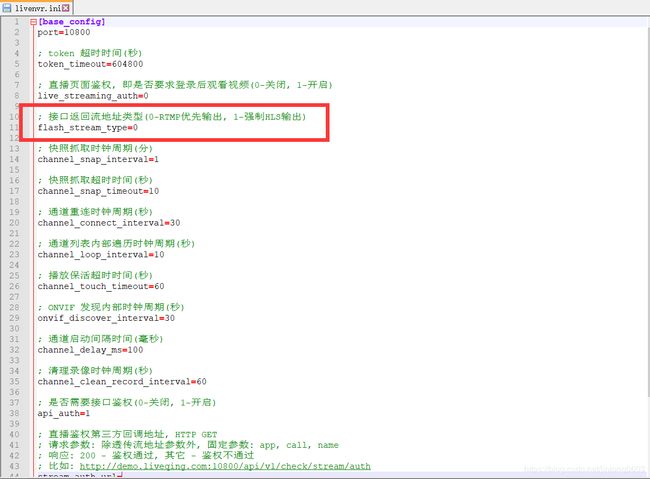Open the demo.liveqing.com auth URL link
This screenshot has height=479, width=650.
pos(225,466)
